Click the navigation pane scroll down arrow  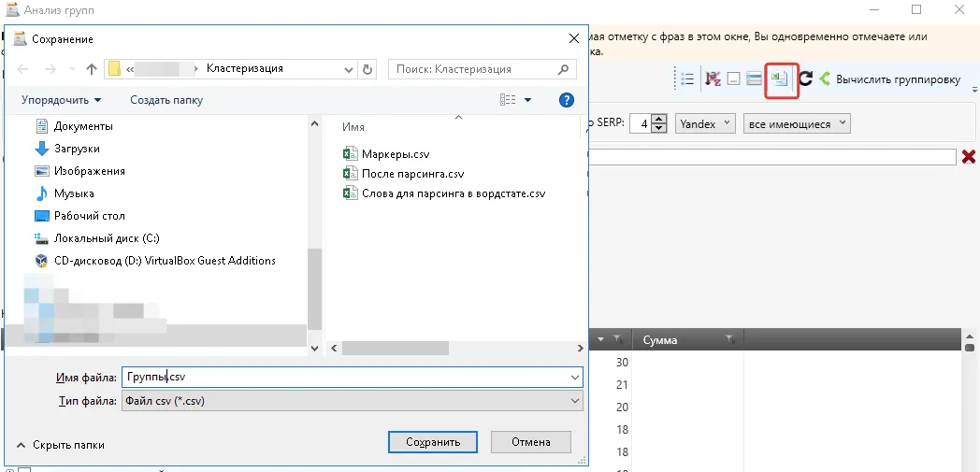[314, 348]
